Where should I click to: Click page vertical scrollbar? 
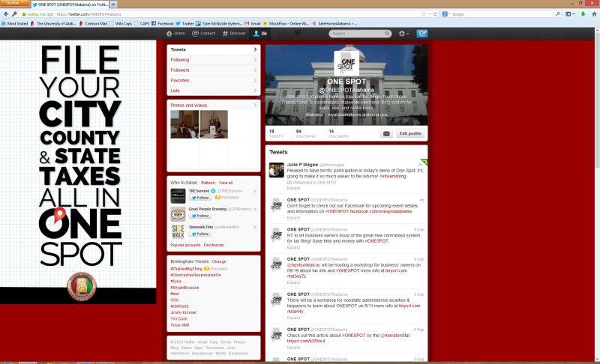pyautogui.click(x=597, y=195)
